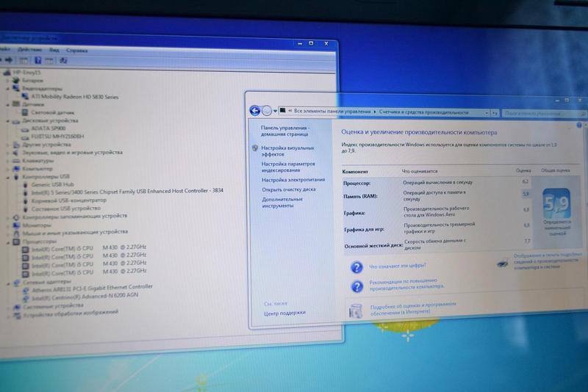
Task: Open the 'Справка' menu in Device Manager
Action: pyautogui.click(x=76, y=51)
